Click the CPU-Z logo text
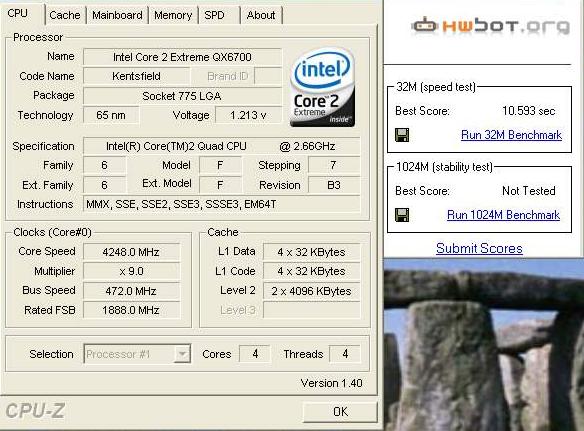Viewport: 584px width, 431px height. pos(35,411)
